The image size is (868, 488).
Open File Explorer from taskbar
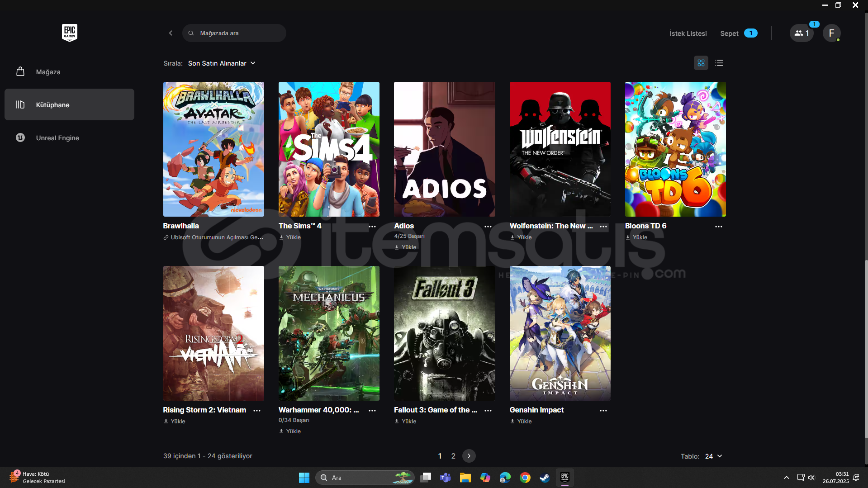pos(465,478)
